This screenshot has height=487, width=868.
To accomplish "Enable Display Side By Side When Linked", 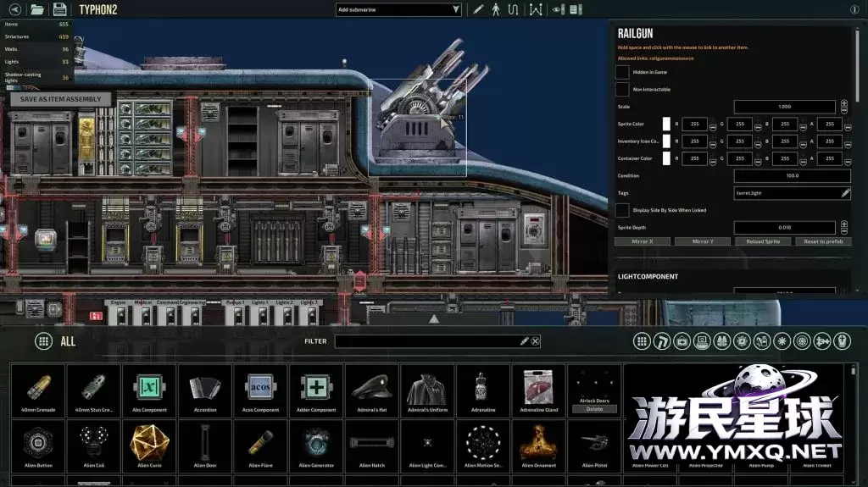I will tap(622, 210).
